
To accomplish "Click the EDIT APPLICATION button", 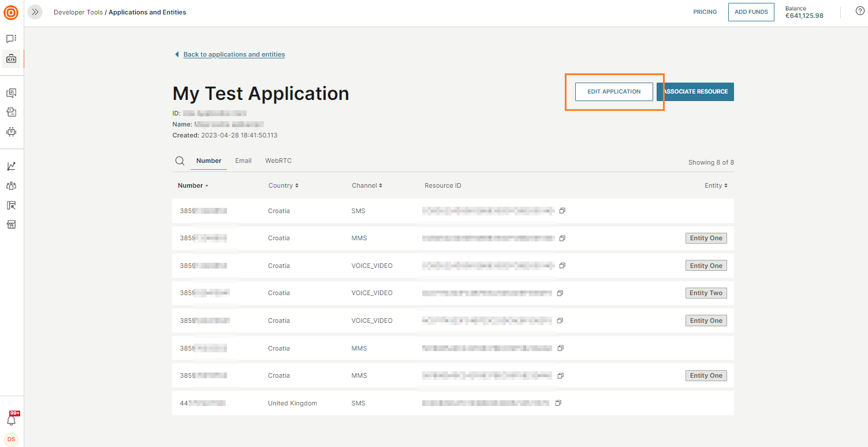I will click(613, 91).
